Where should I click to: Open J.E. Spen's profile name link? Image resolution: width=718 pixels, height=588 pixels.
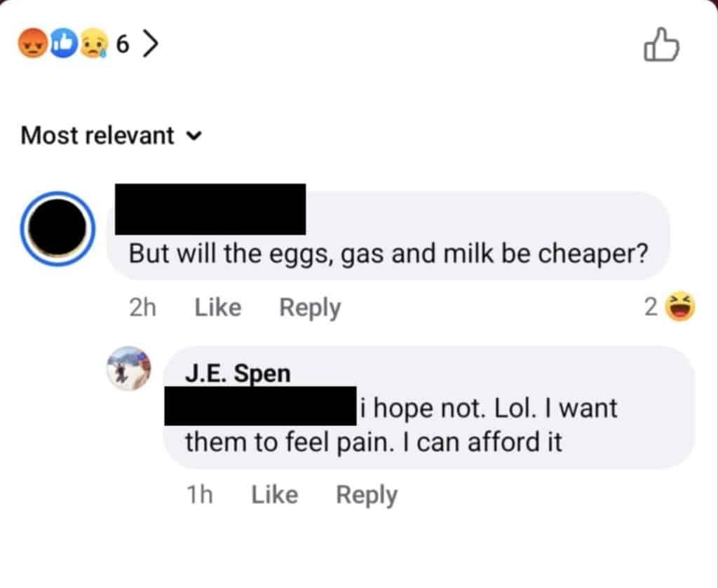[x=238, y=374]
